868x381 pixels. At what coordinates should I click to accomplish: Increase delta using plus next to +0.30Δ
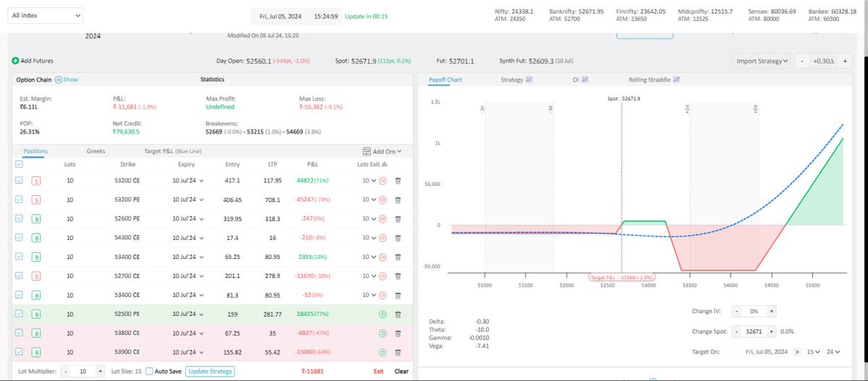click(x=844, y=61)
